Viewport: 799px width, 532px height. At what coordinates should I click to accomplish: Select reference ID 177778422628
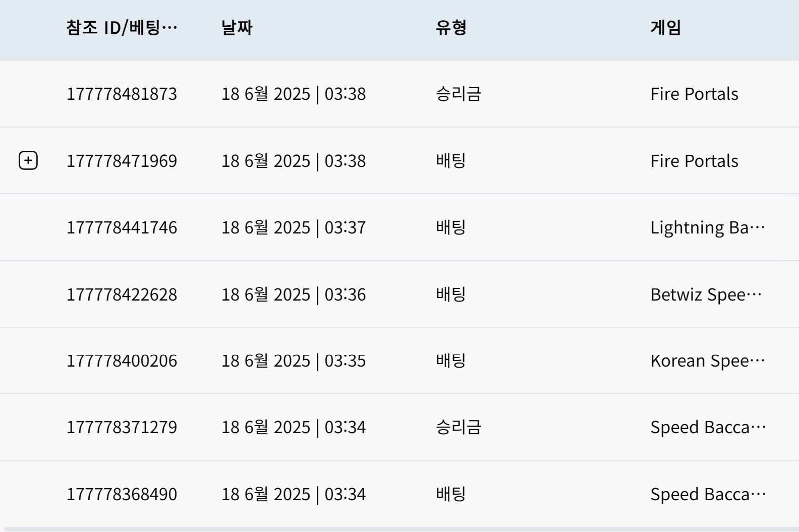pos(122,294)
